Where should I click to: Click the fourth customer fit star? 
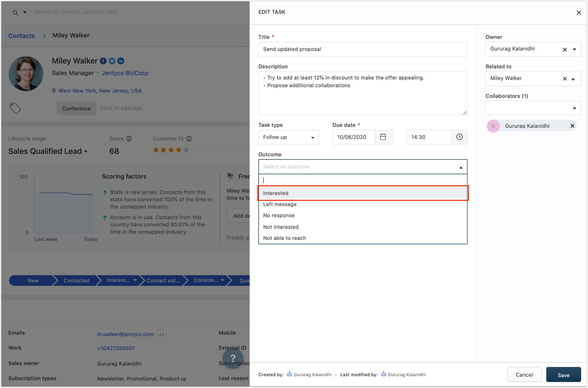point(179,150)
